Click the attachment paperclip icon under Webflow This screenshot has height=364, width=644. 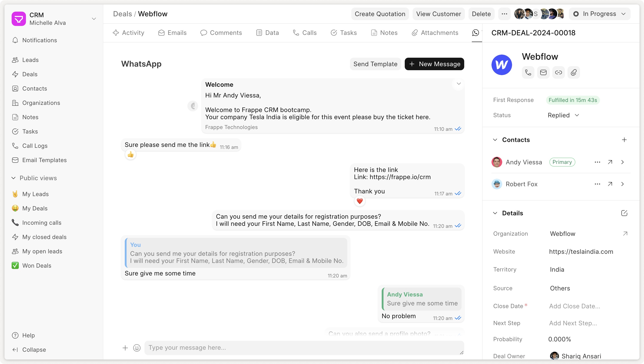click(x=574, y=72)
